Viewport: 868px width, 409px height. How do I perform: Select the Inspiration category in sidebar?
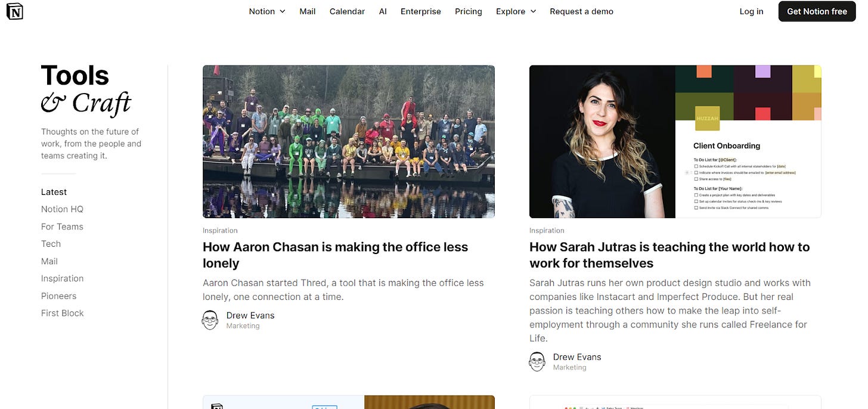[x=62, y=278]
